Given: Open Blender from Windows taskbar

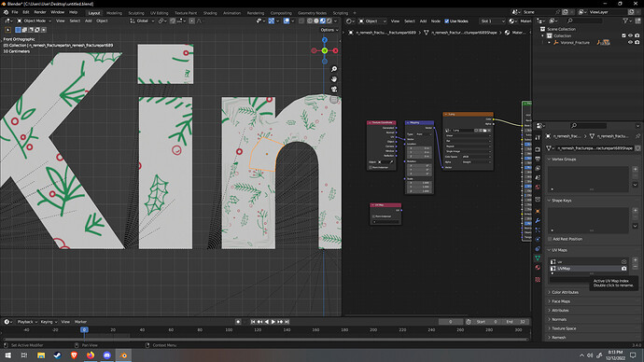Looking at the screenshot, I should (123, 355).
